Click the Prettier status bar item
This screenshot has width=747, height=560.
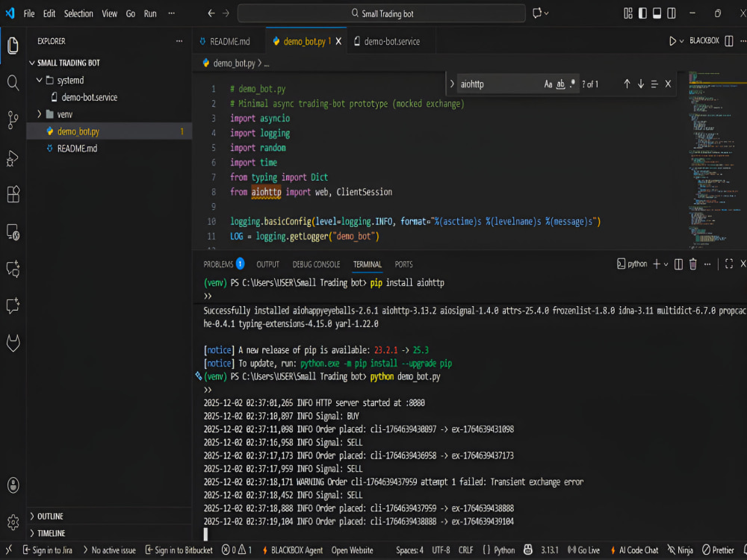[x=718, y=550]
